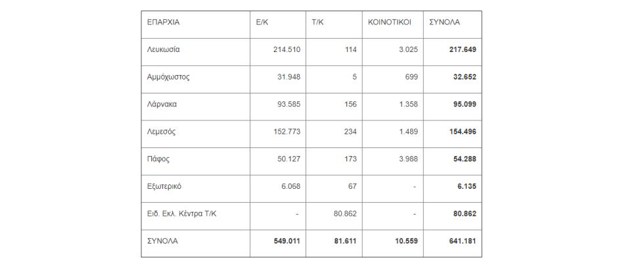Click the 154.496 total for Λεμεσός
Viewport: 644px width, 258px height.
pos(463,132)
